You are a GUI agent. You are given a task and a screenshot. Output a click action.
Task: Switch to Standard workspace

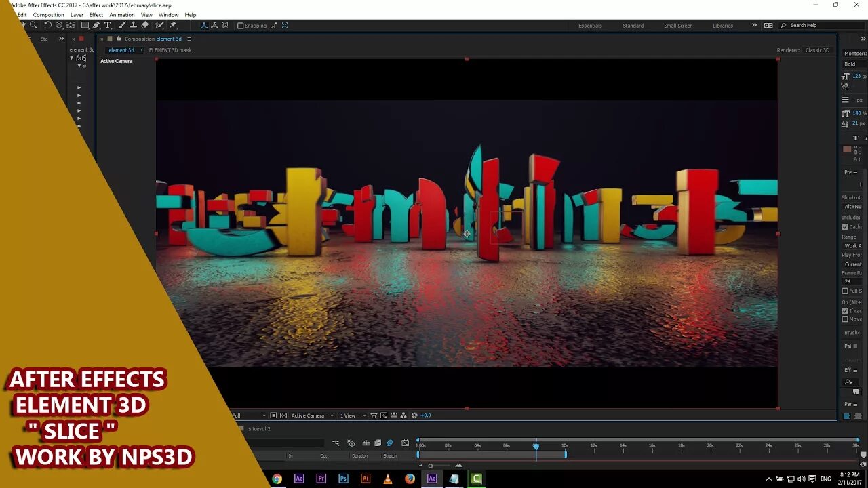point(633,26)
